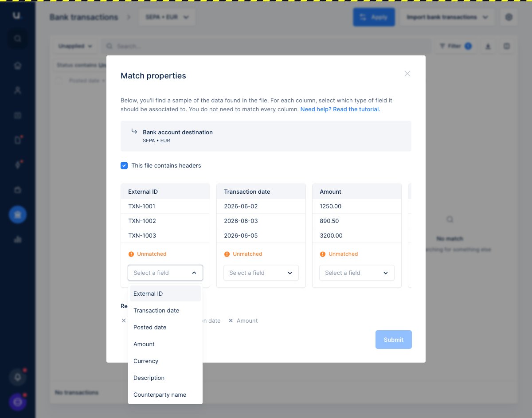Screen dimensions: 532x418
Task: Click the 2026-06-03 date cell
Action: [261, 221]
